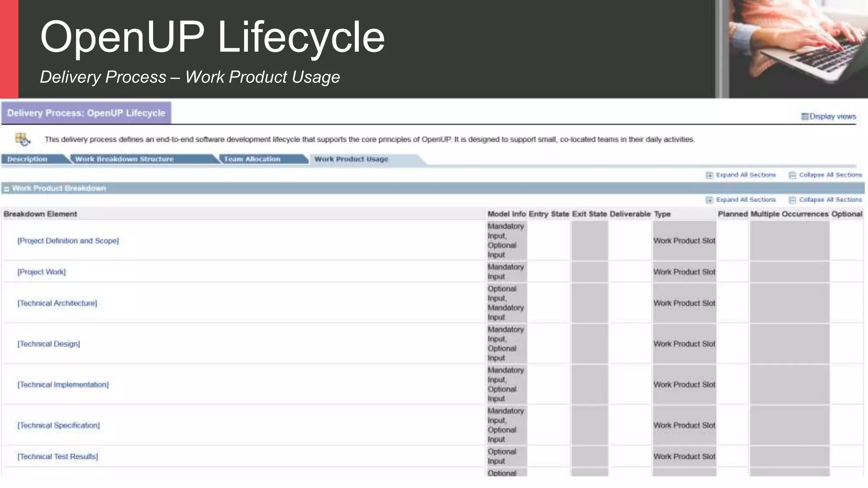Screen dimensions: 868x488
Task: Click lower Expand All Sections link
Action: click(746, 200)
